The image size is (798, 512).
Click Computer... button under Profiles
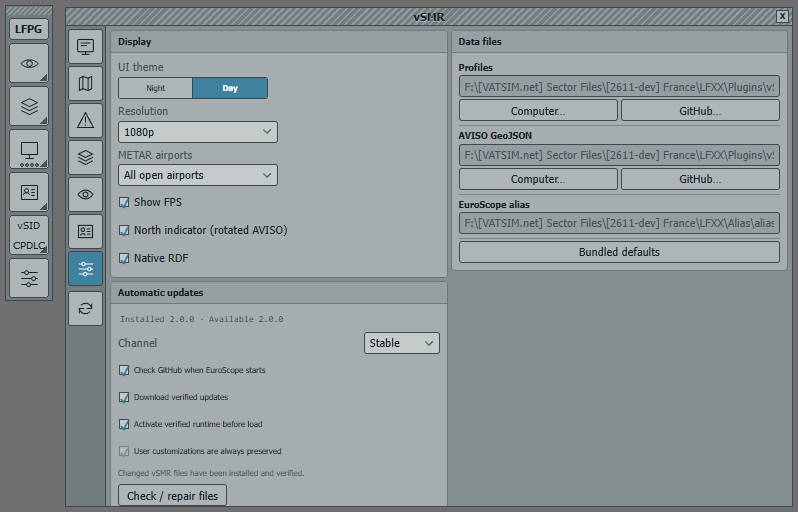[x=538, y=110]
